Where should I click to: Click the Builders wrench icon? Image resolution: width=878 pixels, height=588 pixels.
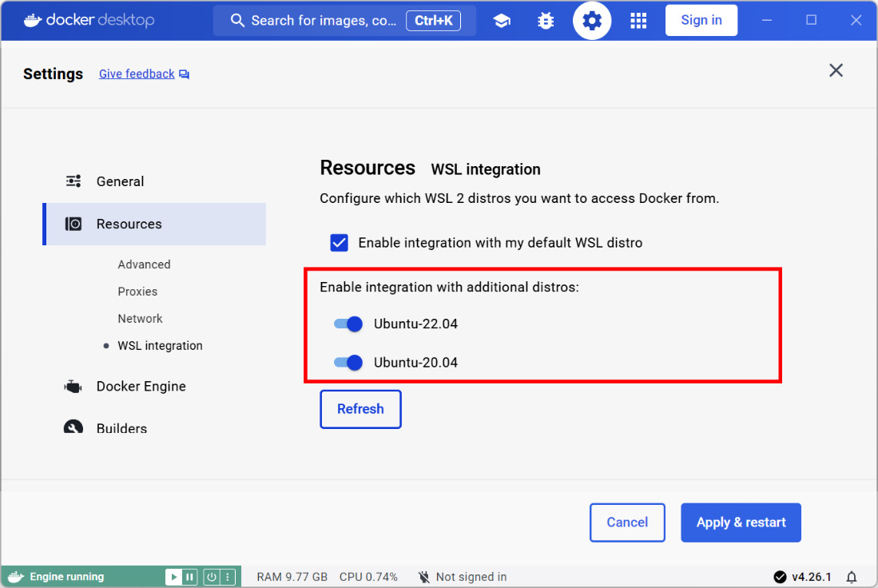[73, 427]
